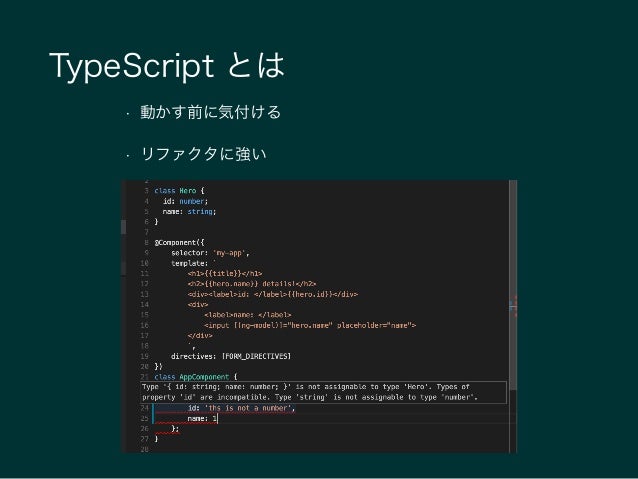Click the slide title "TypeScript とは"
This screenshot has height=479, width=638.
(x=167, y=66)
